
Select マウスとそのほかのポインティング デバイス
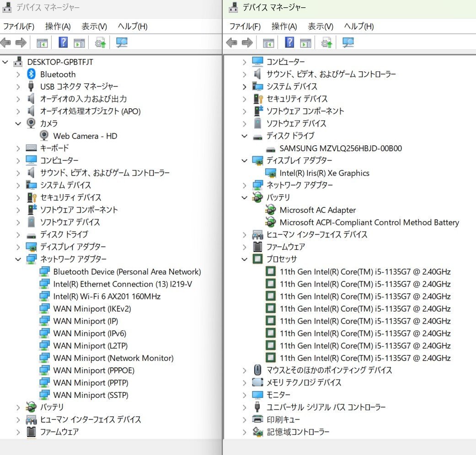coord(329,370)
